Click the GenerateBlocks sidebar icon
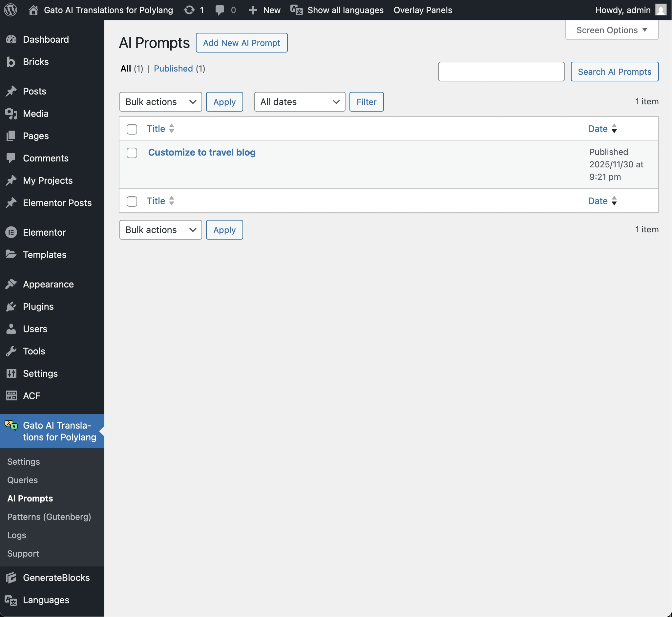Screen dimensions: 672x617 point(11,578)
